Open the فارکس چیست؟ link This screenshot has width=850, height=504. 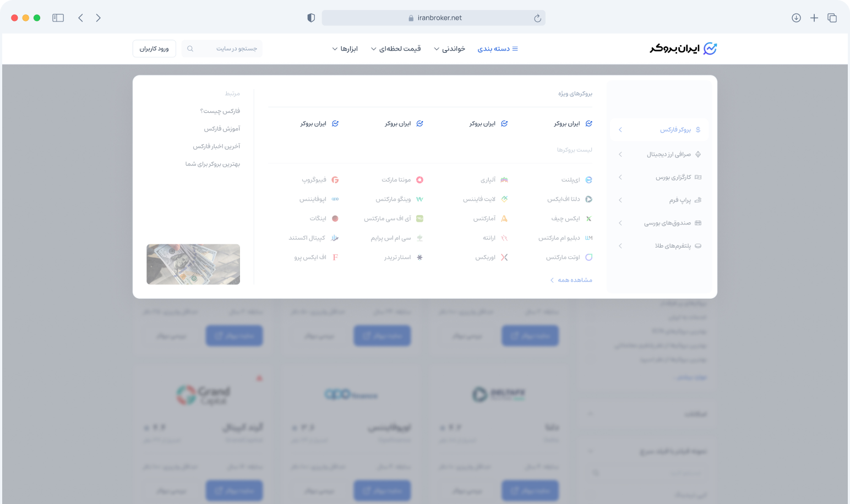click(220, 111)
